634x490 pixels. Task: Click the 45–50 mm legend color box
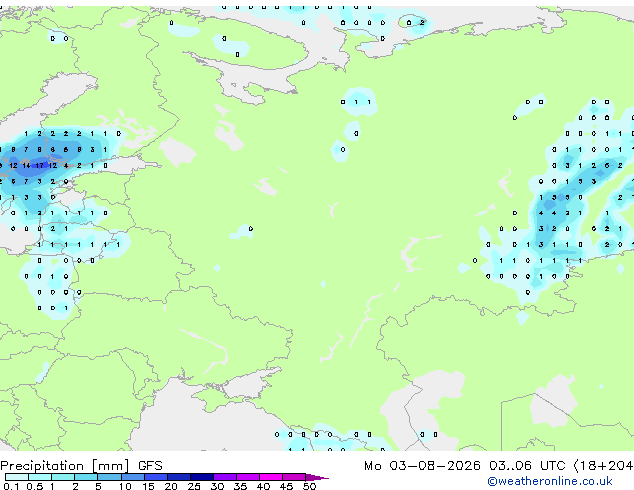point(294,477)
